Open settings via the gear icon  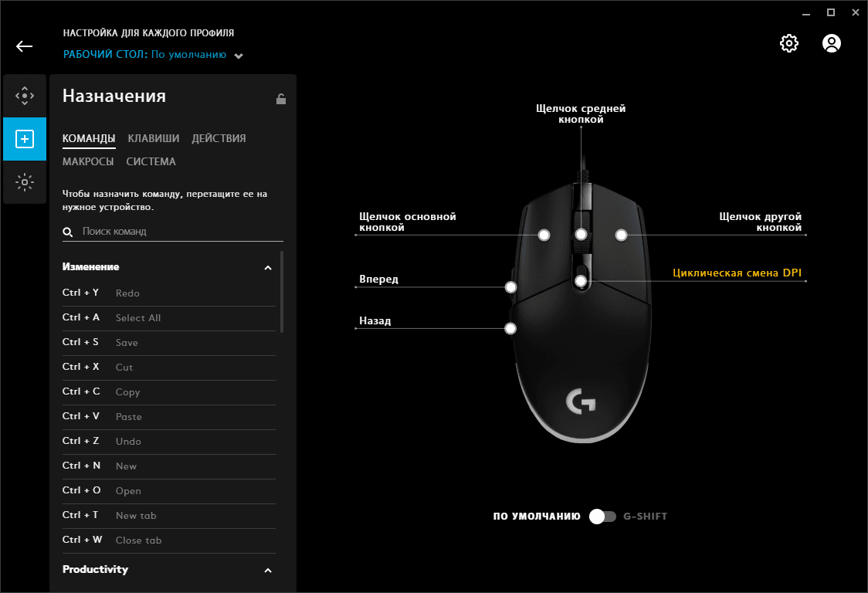[x=788, y=43]
